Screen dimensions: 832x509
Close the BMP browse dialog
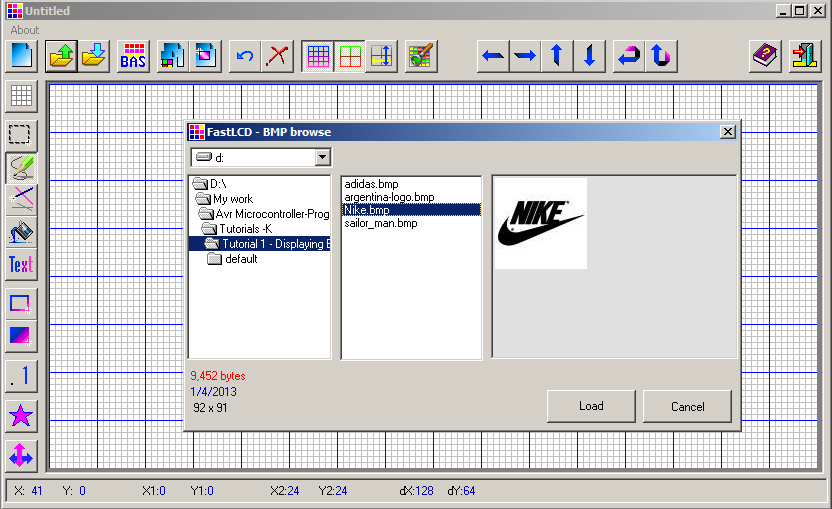(728, 132)
